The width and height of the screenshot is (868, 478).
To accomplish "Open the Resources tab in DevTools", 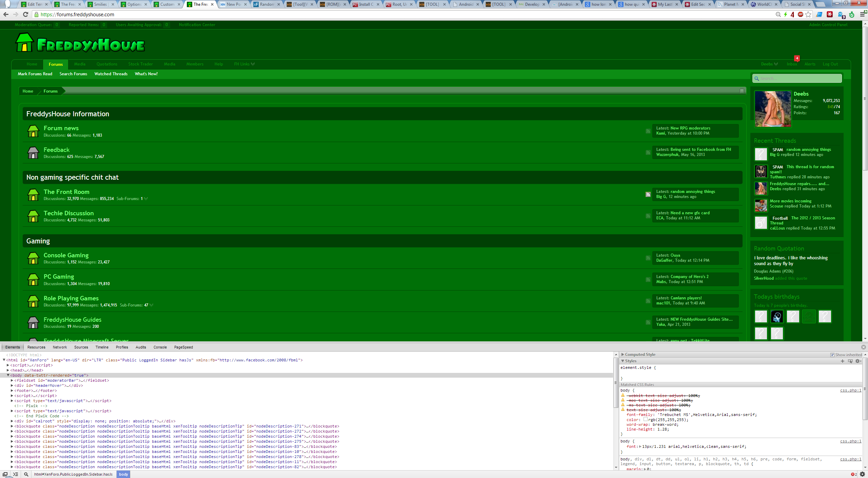I will [36, 347].
